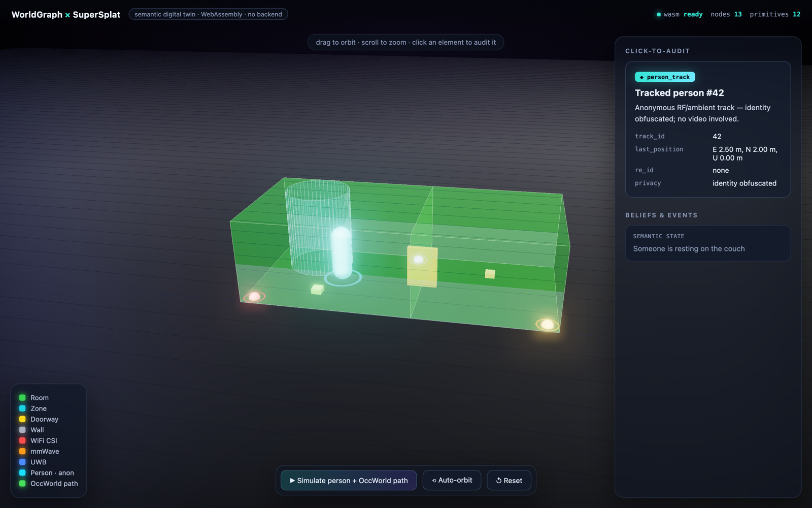Click the 'drag to orbit' hint pill
The height and width of the screenshot is (508, 812).
(x=405, y=42)
